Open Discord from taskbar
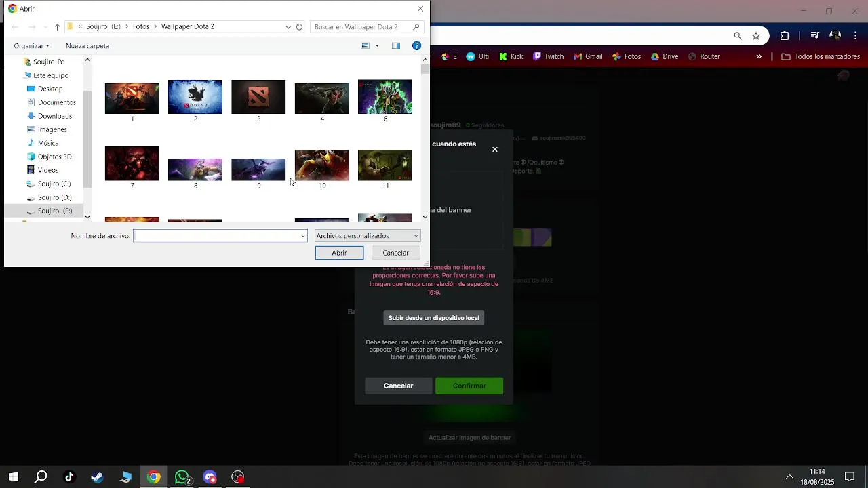868x488 pixels. pyautogui.click(x=210, y=477)
